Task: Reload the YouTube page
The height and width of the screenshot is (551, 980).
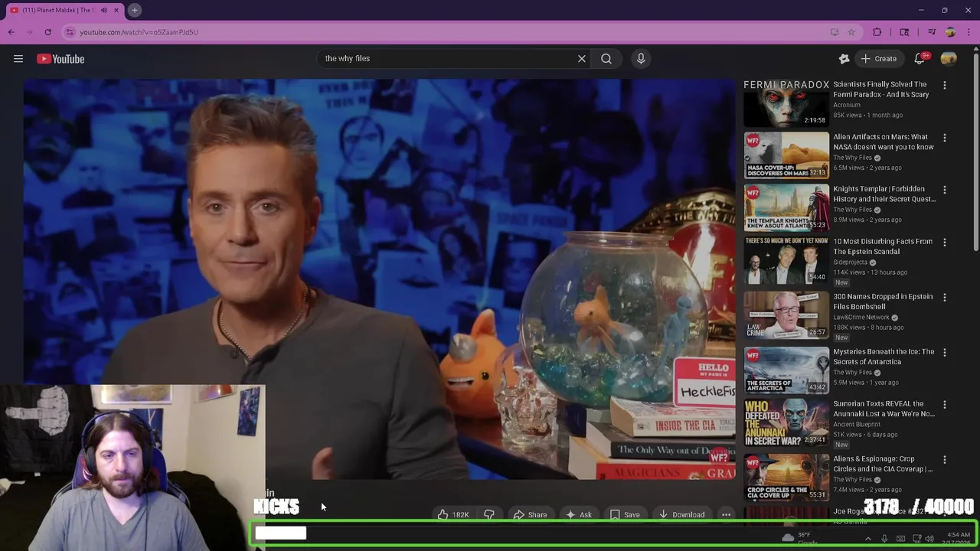Action: click(x=47, y=32)
